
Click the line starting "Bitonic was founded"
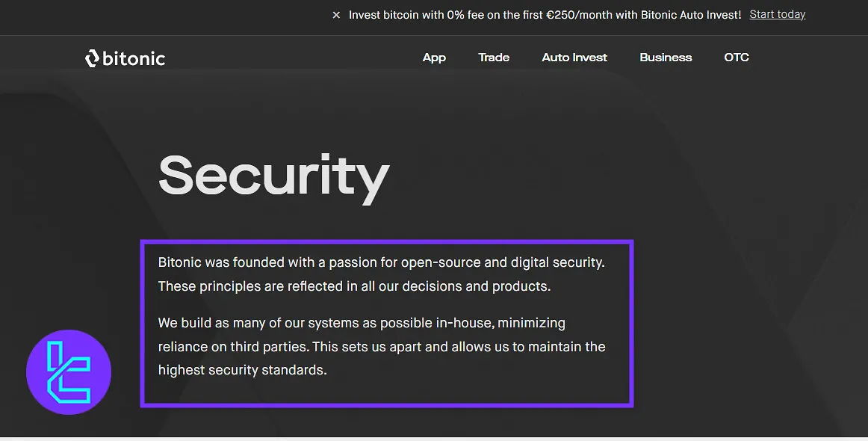click(381, 262)
